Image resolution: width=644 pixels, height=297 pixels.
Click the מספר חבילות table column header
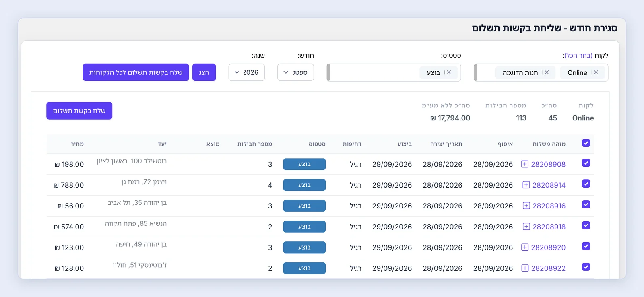point(255,144)
